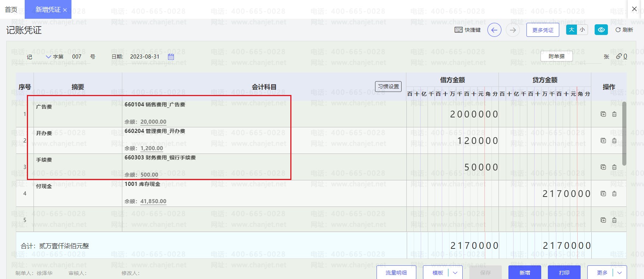Open keyboard shortcuts (快捷键)

click(x=468, y=30)
